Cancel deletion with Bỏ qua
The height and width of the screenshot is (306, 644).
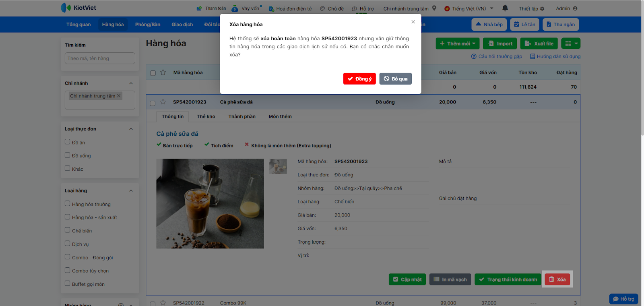(x=395, y=79)
